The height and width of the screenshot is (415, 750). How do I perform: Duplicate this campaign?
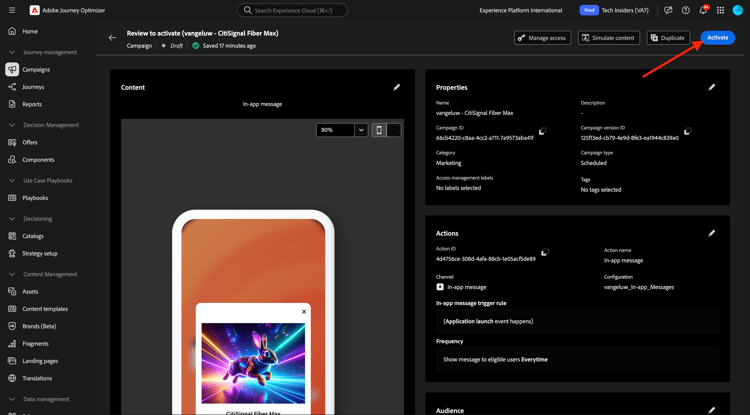[667, 38]
